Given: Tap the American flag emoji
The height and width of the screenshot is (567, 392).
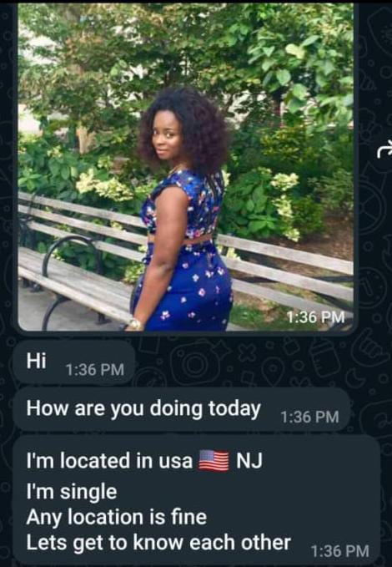Looking at the screenshot, I should 214,461.
